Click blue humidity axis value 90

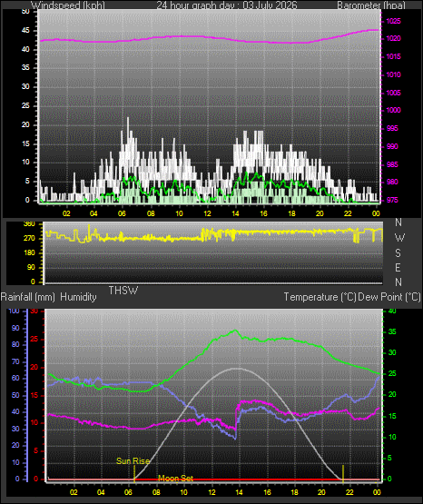(x=15, y=328)
